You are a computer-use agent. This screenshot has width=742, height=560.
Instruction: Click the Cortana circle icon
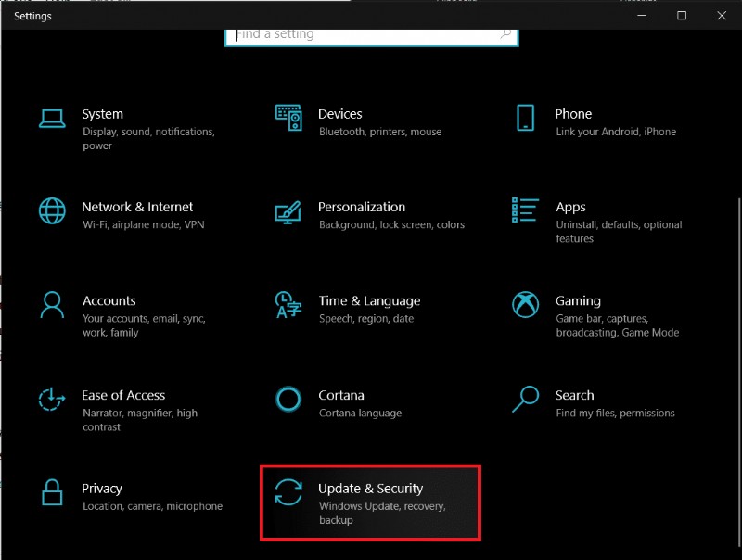(288, 400)
